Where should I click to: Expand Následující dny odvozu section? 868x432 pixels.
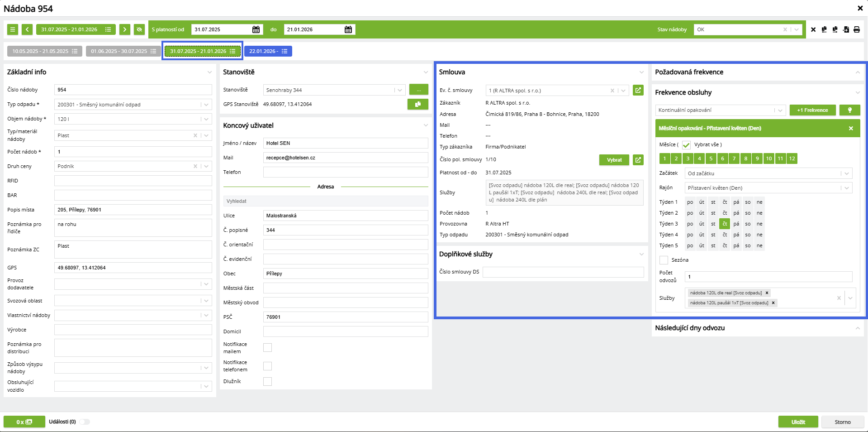[858, 328]
